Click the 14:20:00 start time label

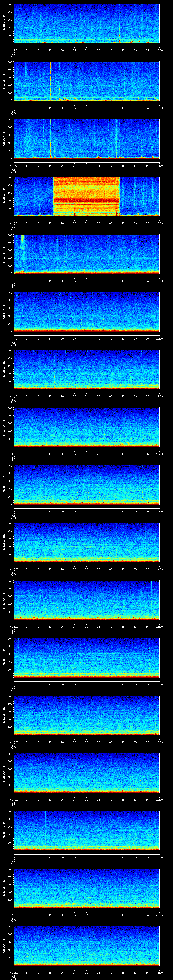click(13, 396)
